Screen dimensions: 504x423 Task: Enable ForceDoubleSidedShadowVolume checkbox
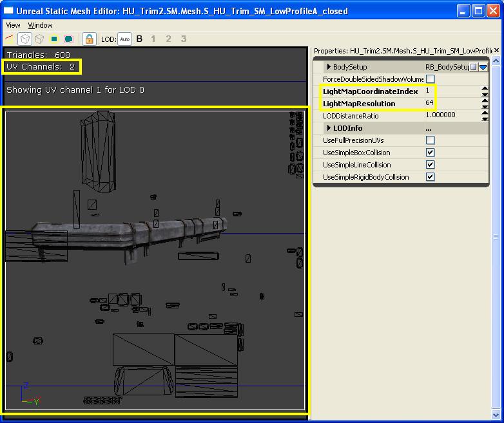coord(430,79)
